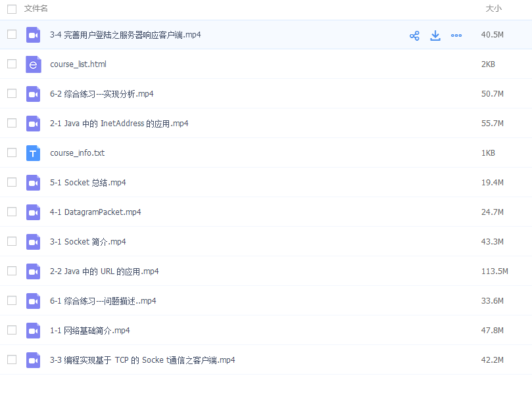Click the 24.7M size value
The height and width of the screenshot is (395, 532).
coord(493,212)
